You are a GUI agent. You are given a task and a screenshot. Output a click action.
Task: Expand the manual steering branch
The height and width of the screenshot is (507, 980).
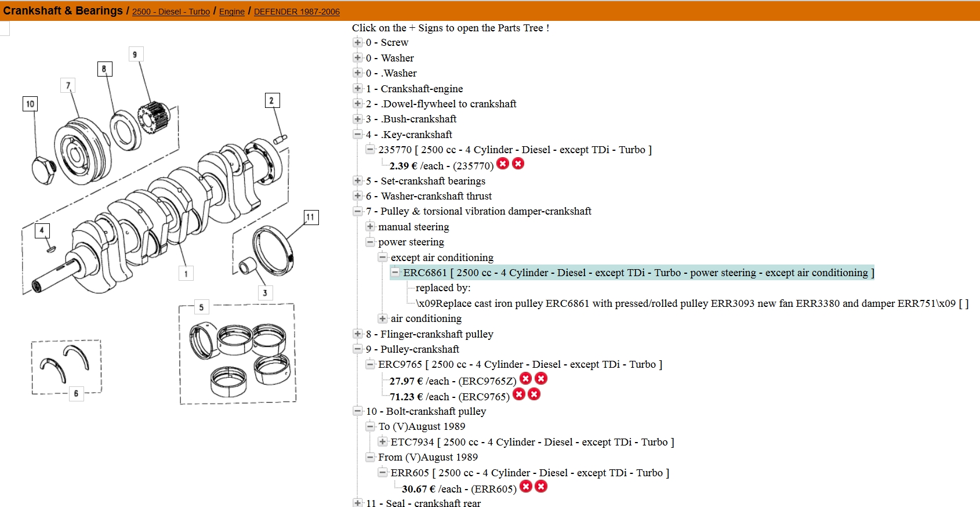(x=370, y=226)
